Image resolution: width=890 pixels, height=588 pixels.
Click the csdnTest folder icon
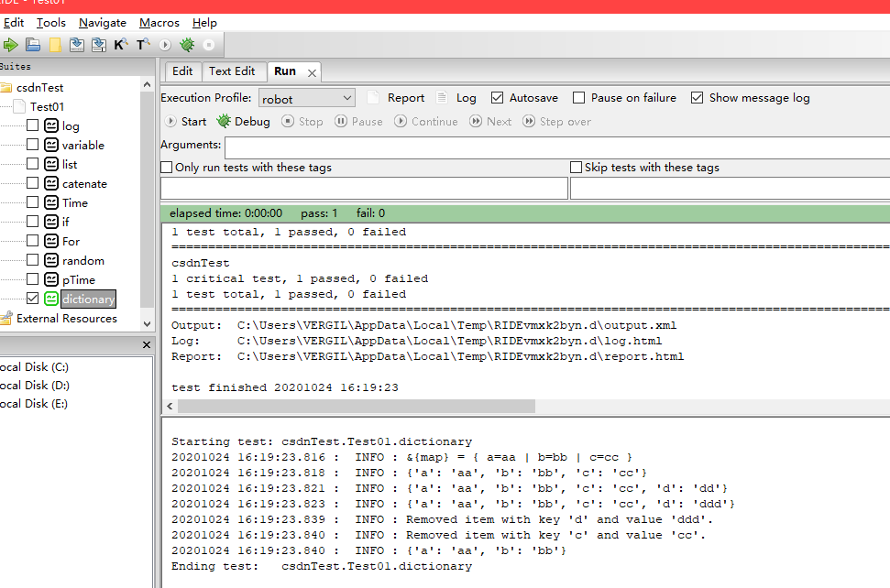pyautogui.click(x=6, y=87)
